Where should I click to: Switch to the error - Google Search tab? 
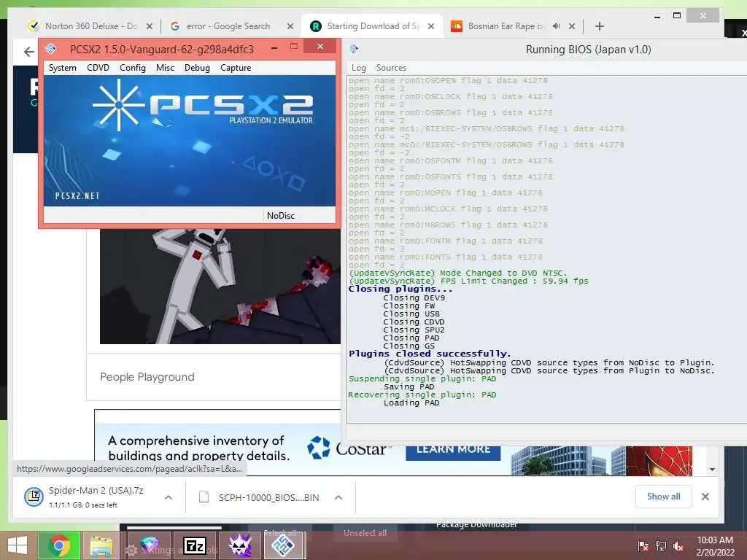[228, 26]
